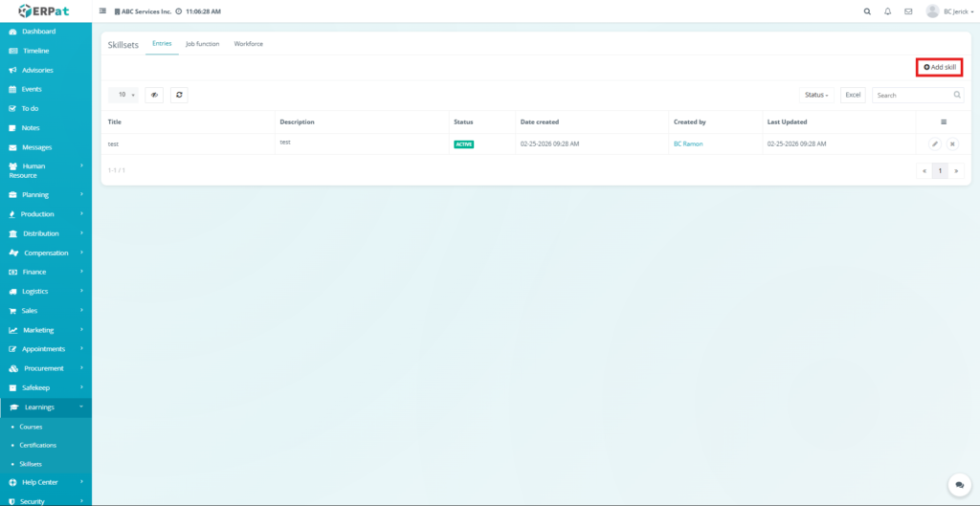Click the Search input field
This screenshot has width=980, height=506.
tap(912, 95)
